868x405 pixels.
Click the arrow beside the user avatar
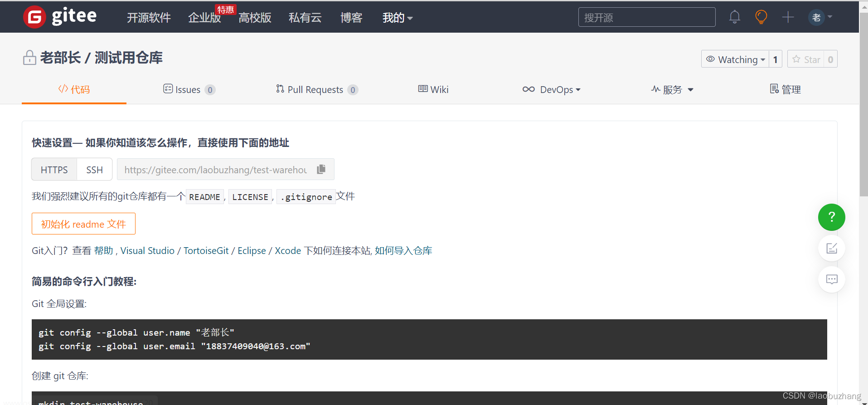pyautogui.click(x=830, y=17)
